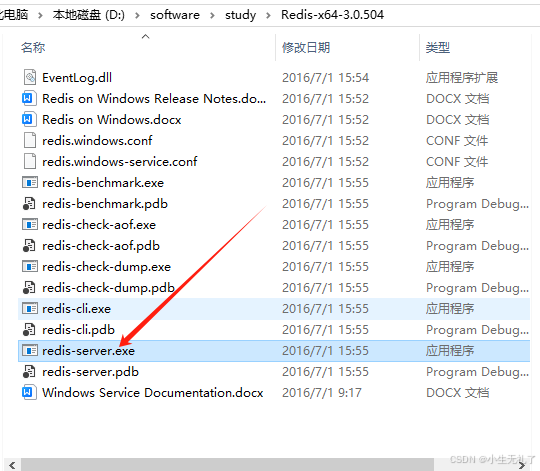This screenshot has height=471, width=540.
Task: Select the redis.windows-service.conf file name
Action: point(120,162)
